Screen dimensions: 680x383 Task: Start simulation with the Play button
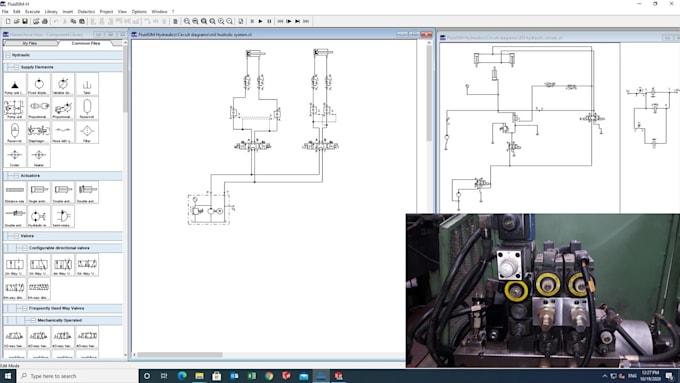tap(260, 21)
